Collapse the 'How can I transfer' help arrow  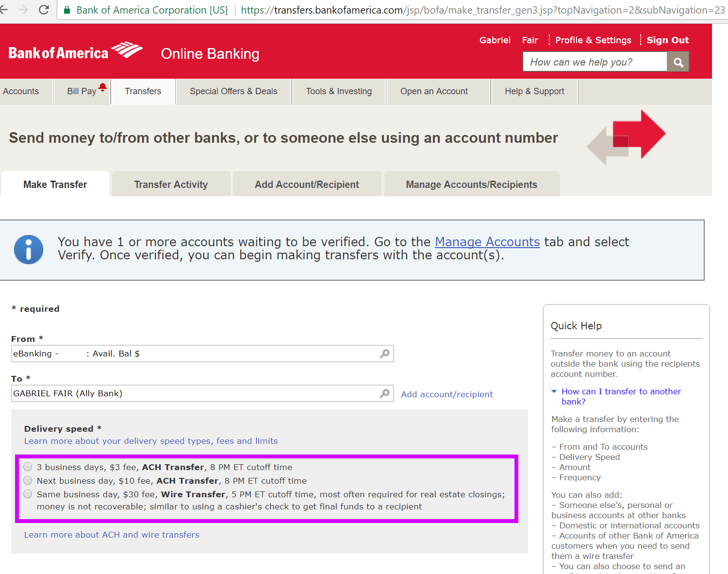point(554,391)
